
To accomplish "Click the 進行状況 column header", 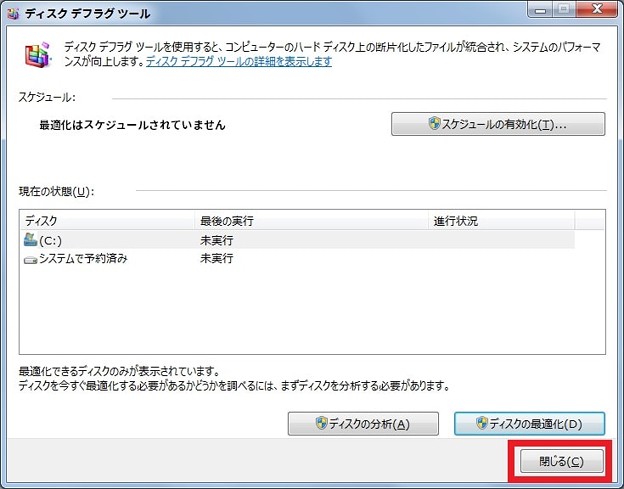I will (x=501, y=220).
